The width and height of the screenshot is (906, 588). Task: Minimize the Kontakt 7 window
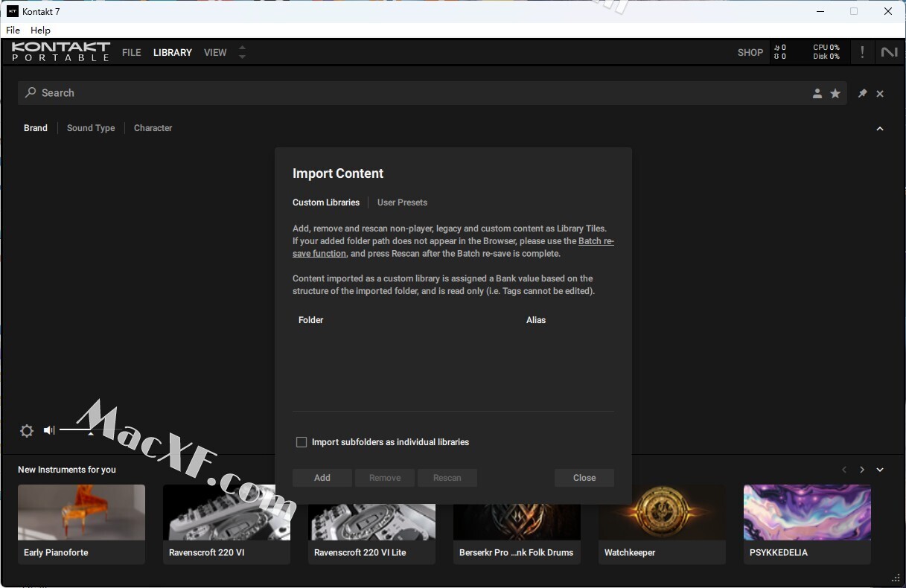(x=820, y=11)
